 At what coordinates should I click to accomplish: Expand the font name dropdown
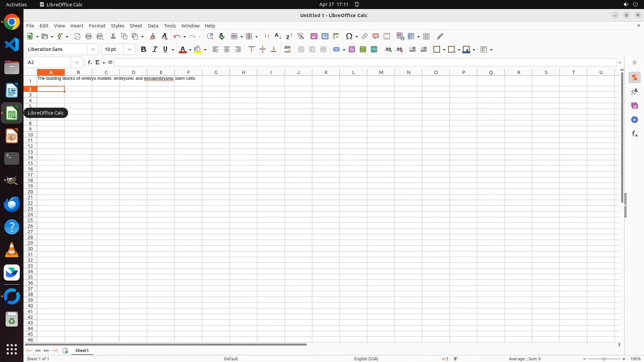pyautogui.click(x=93, y=49)
